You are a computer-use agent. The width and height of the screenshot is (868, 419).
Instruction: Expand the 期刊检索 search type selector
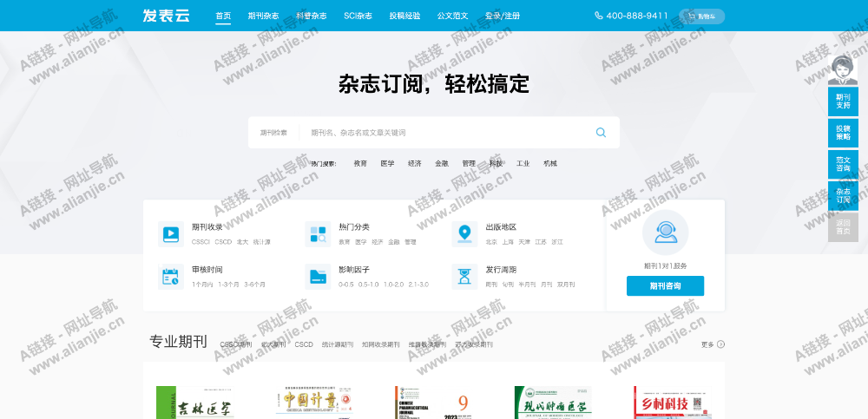coord(273,133)
